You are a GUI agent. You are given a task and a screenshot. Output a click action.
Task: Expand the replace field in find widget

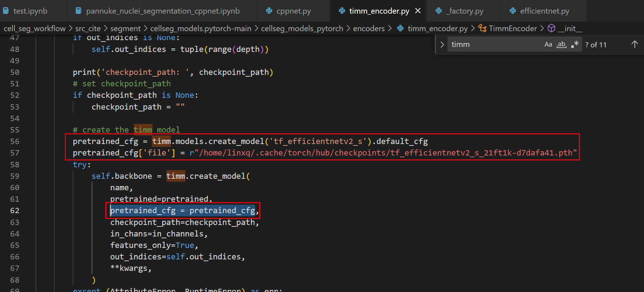click(x=442, y=44)
